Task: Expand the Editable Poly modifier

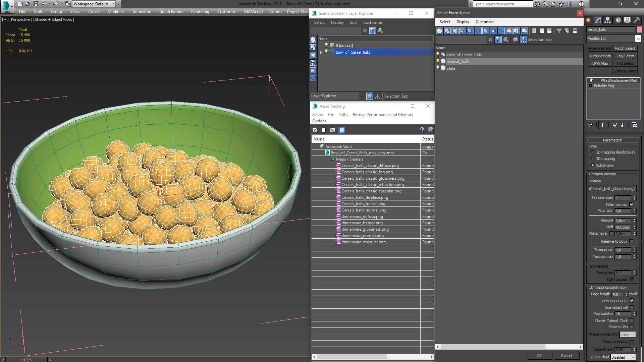Action: pyautogui.click(x=591, y=86)
